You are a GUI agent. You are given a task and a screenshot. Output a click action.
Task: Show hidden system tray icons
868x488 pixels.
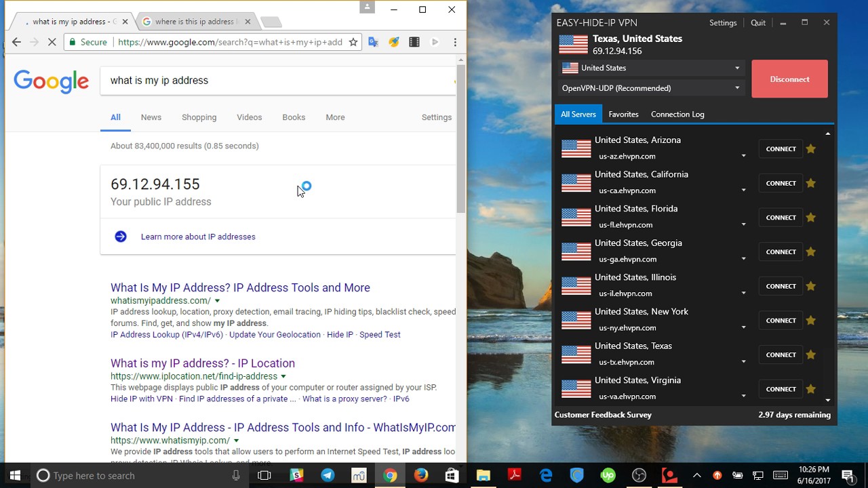[696, 475]
